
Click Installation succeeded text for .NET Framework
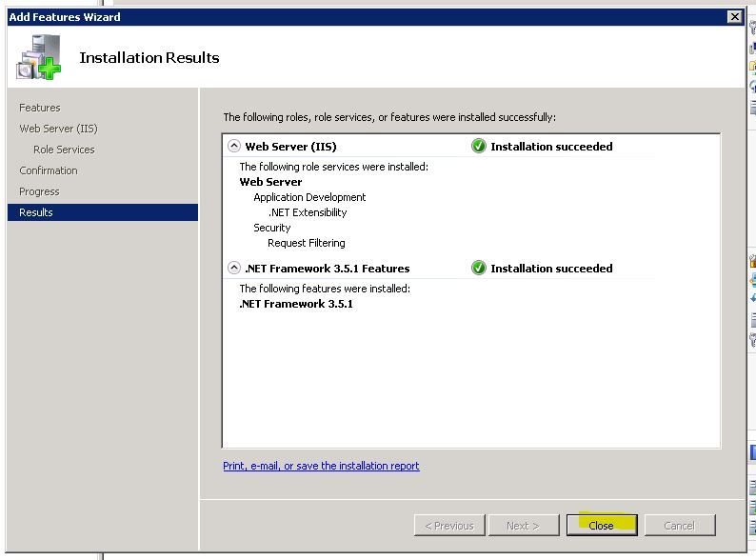click(551, 269)
